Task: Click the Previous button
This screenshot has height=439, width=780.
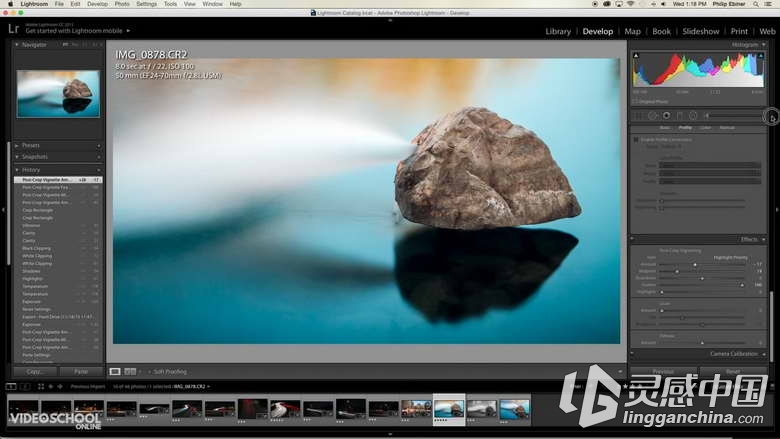Action: coord(663,372)
